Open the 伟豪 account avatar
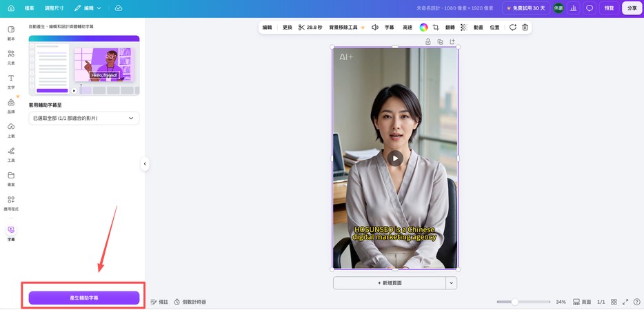Screen dimensions: 644x310 coord(559,8)
